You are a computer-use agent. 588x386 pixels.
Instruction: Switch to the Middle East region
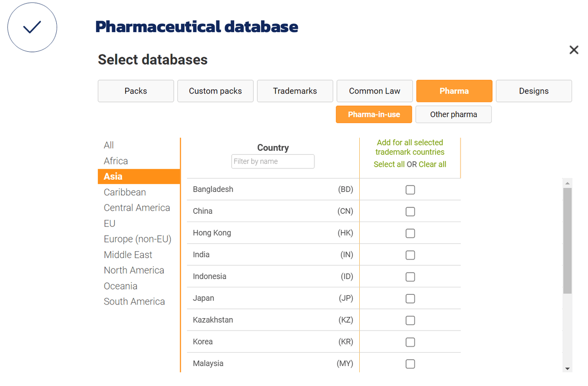128,254
